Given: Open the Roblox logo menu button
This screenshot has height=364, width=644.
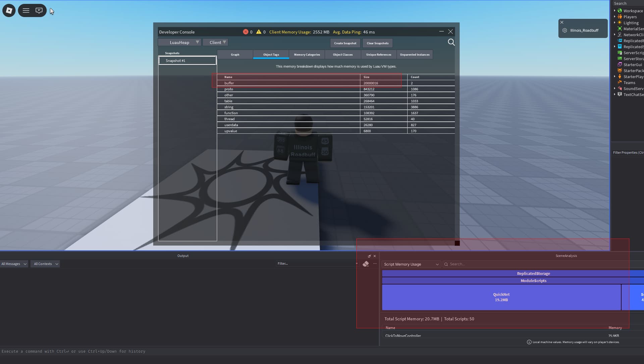Looking at the screenshot, I should [9, 11].
